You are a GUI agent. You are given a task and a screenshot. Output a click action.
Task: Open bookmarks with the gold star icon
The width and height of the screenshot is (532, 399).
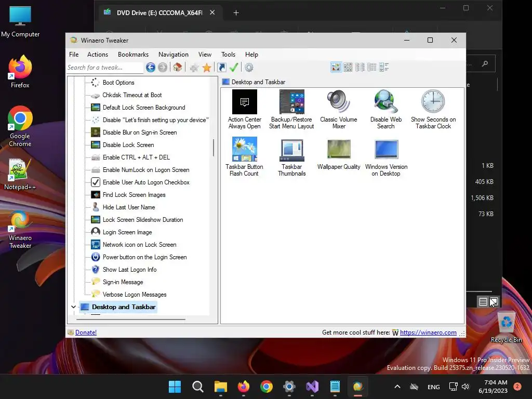207,68
